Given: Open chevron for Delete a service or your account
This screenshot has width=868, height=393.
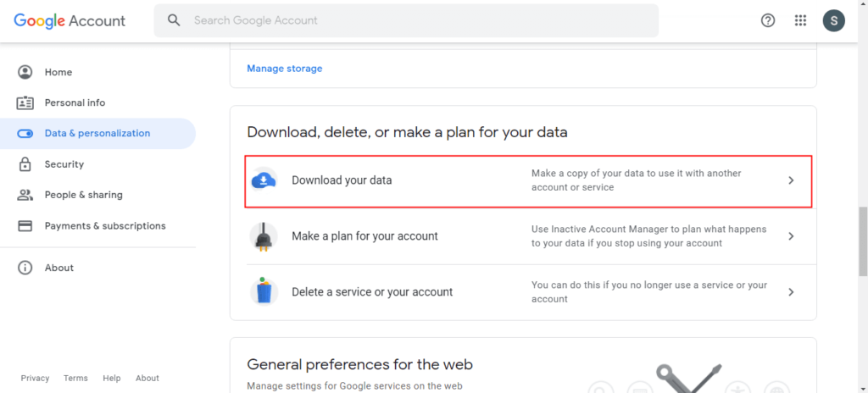Looking at the screenshot, I should (791, 291).
